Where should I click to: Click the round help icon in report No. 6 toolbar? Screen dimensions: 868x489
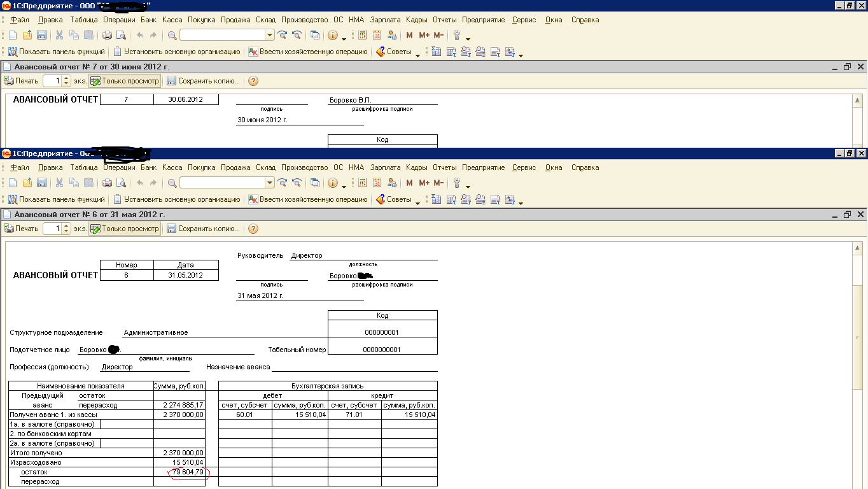click(253, 229)
